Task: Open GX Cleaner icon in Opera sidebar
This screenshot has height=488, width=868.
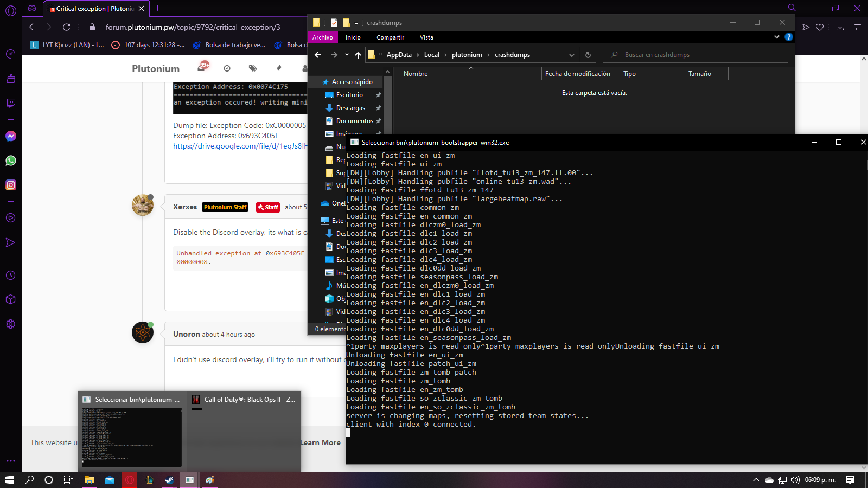Action: (10, 79)
